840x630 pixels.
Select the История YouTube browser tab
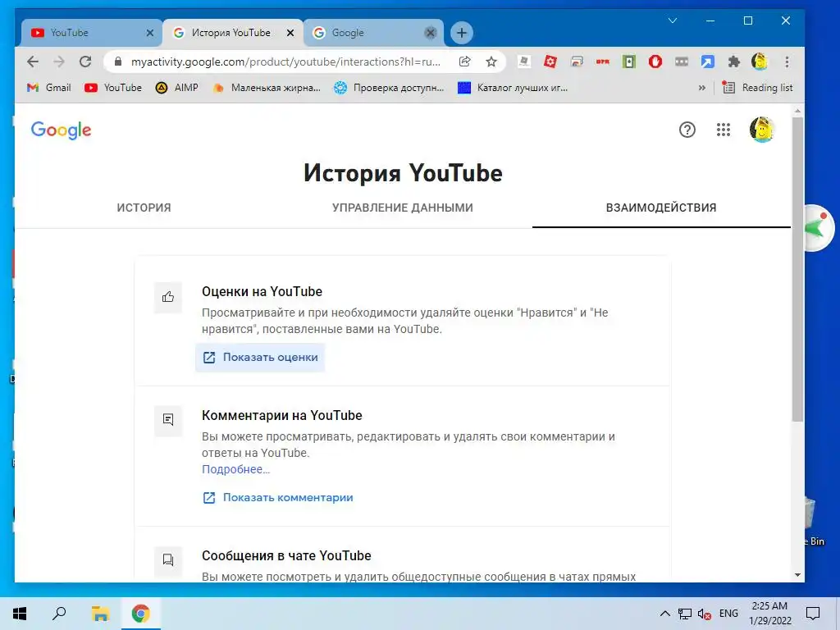[232, 33]
